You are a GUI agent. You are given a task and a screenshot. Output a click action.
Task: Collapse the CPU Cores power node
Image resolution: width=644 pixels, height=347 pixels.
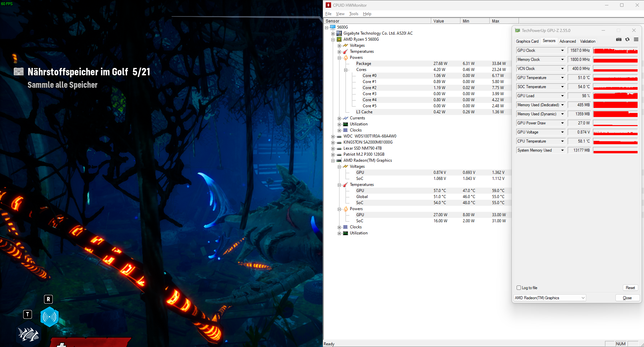pyautogui.click(x=346, y=70)
